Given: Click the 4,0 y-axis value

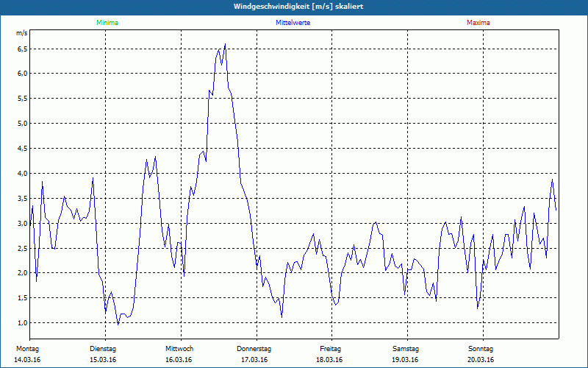Looking at the screenshot, I should click(23, 173).
